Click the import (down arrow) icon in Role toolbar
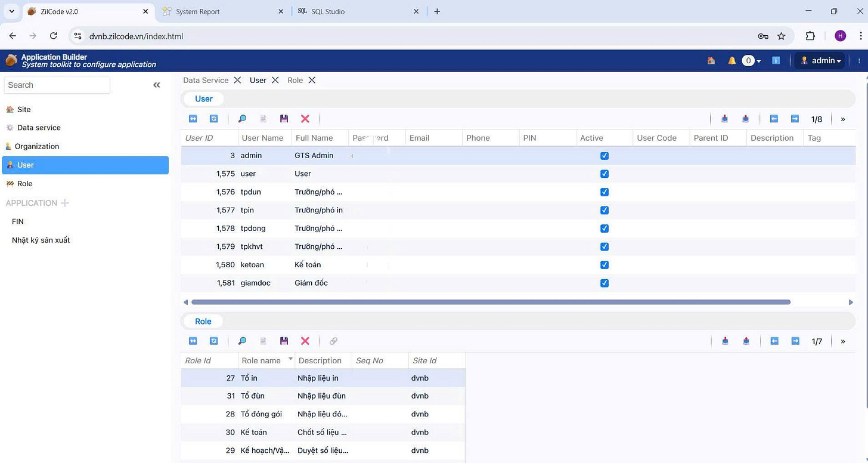868x463 pixels. pyautogui.click(x=725, y=341)
